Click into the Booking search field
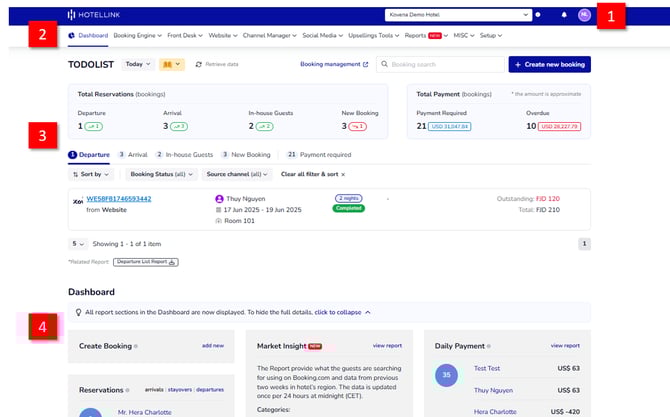The image size is (670, 417). [445, 64]
